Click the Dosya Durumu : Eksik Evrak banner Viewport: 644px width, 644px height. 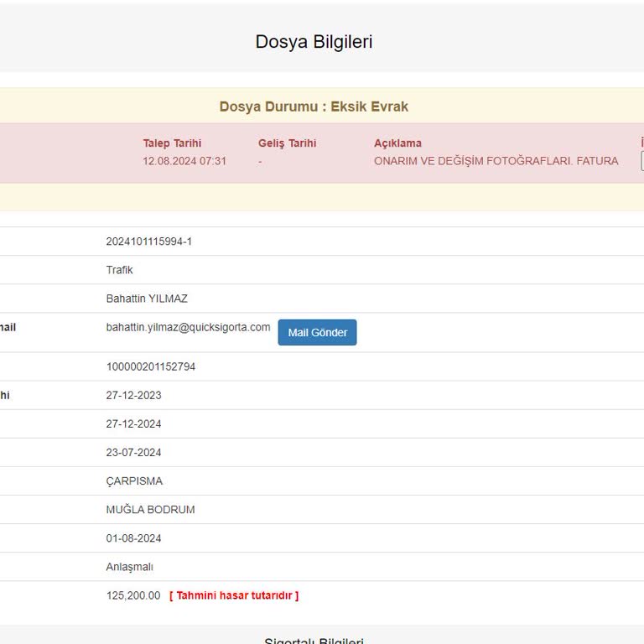(x=314, y=106)
